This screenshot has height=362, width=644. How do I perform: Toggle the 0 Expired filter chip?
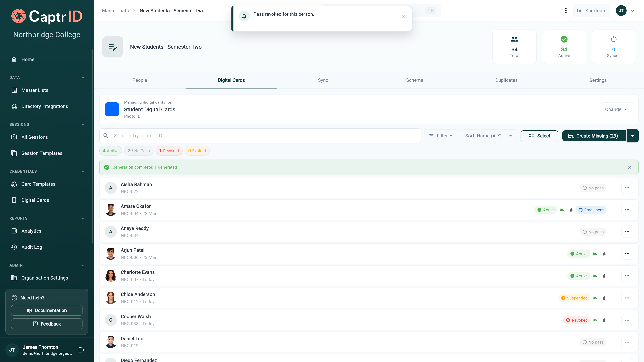tap(197, 151)
